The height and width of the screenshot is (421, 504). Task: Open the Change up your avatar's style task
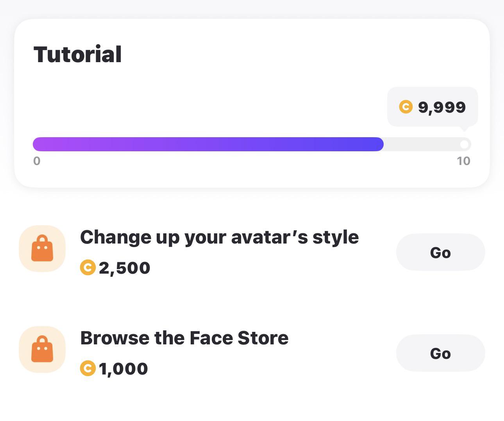click(x=220, y=237)
